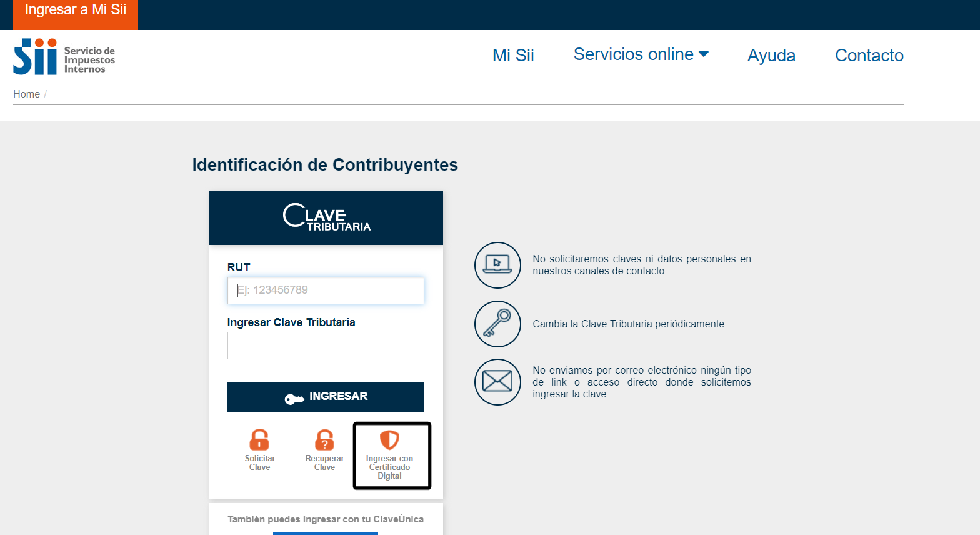This screenshot has height=535, width=980.
Task: Click the RUT label
Action: [x=239, y=267]
